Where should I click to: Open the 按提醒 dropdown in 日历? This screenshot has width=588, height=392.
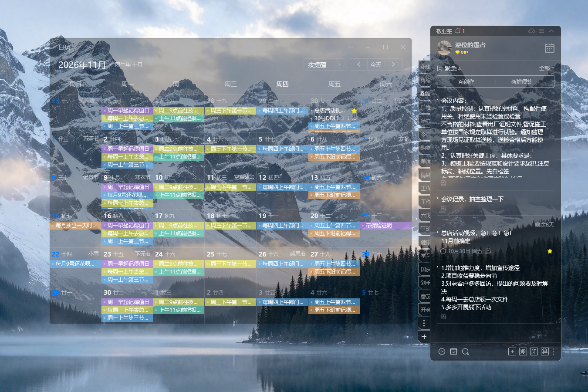324,65
